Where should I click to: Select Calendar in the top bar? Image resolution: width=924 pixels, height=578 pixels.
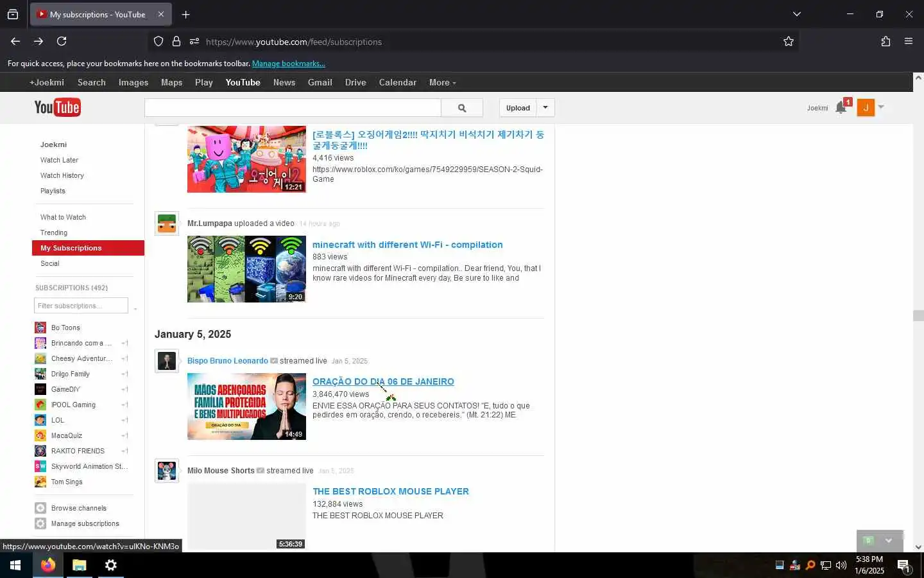pos(397,82)
